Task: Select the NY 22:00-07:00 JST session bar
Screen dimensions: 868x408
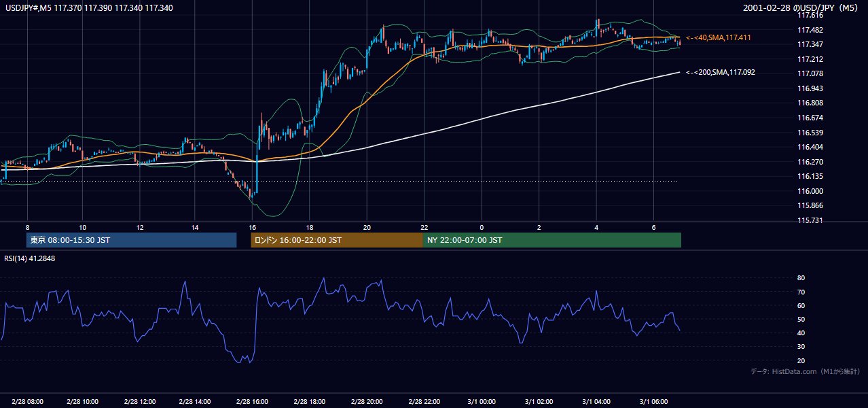Action: click(552, 240)
